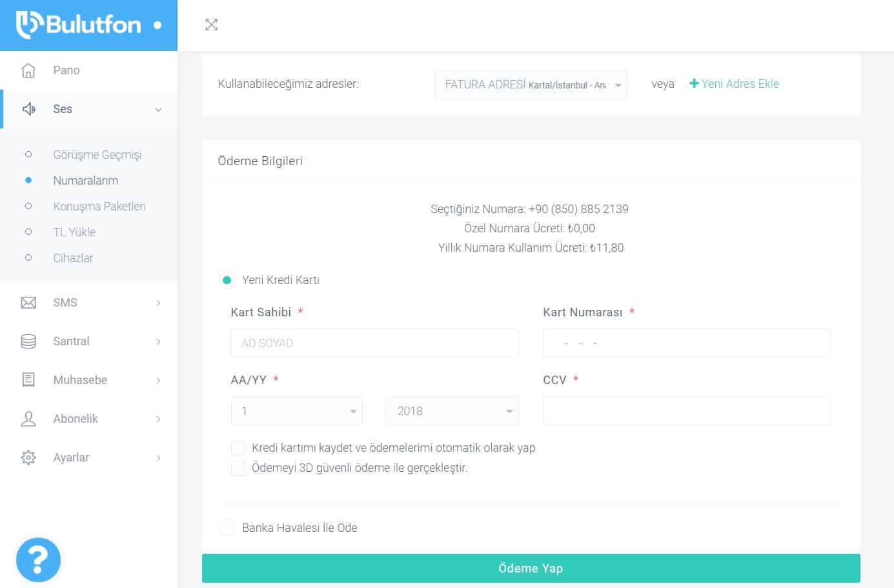
Task: Check Kredi kartımı kaydet ve ödemelerimi otomatik
Action: [238, 448]
